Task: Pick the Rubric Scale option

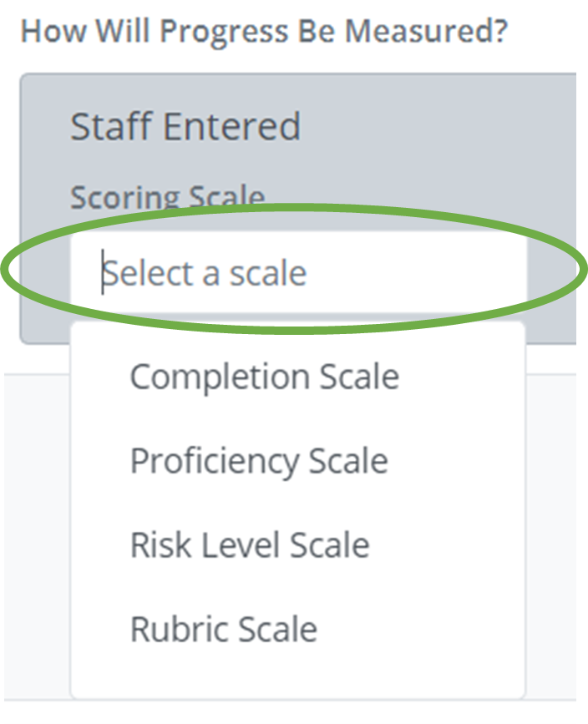Action: point(224,629)
